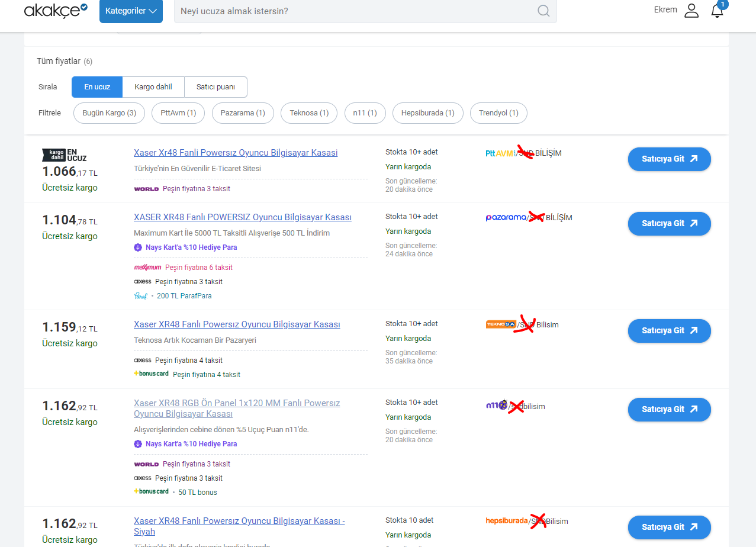Sort by Kargo dahil
756x547 pixels.
tap(153, 87)
